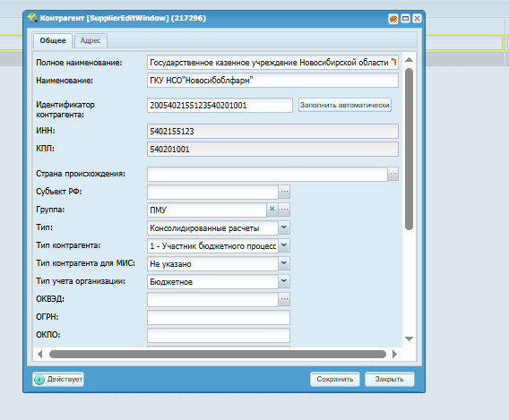This screenshot has height=420, width=509.
Task: Edit the Наименование field
Action: [272, 80]
